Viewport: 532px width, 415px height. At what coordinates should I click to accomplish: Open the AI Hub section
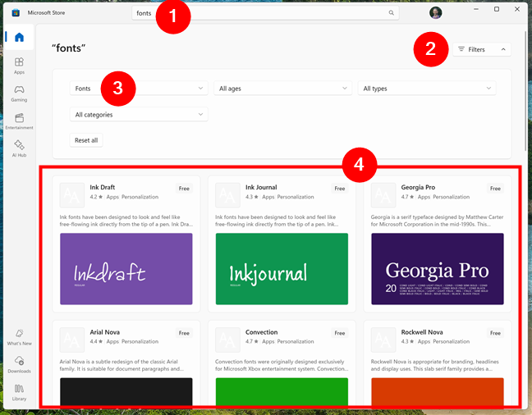point(19,148)
